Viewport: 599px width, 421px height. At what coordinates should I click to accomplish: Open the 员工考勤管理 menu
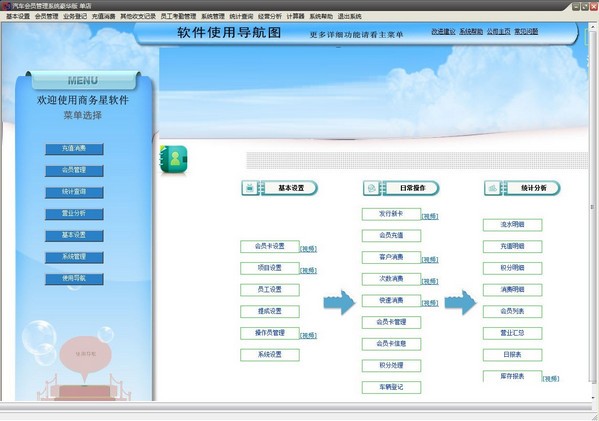(178, 16)
